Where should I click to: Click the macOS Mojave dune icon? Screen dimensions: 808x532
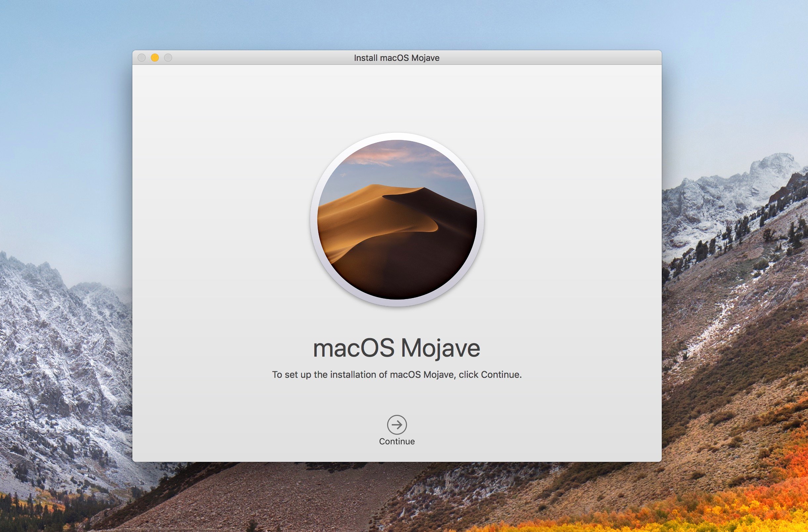(397, 220)
